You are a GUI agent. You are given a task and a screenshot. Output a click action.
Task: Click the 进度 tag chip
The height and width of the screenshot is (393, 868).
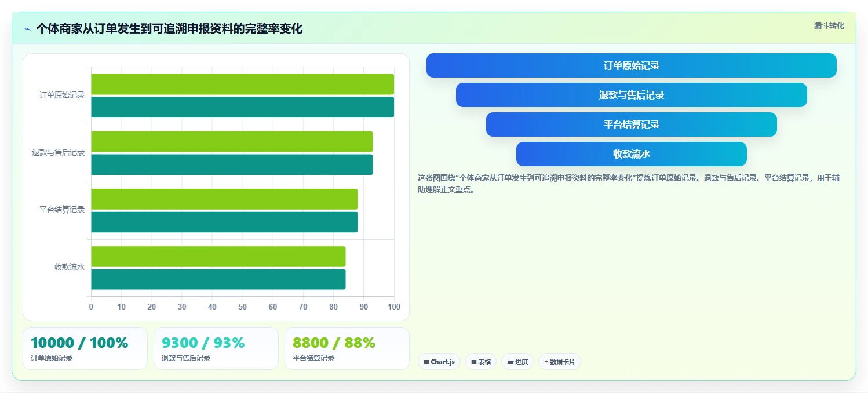tap(517, 362)
